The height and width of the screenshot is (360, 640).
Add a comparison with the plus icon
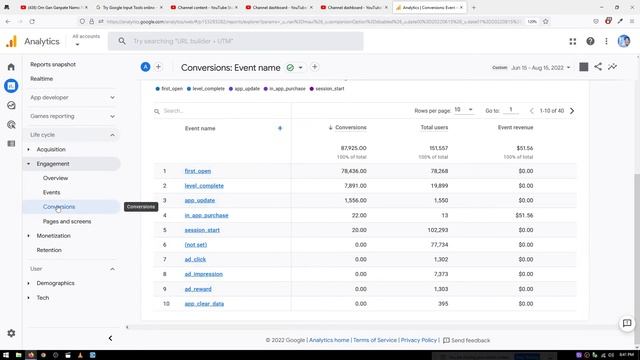(158, 67)
